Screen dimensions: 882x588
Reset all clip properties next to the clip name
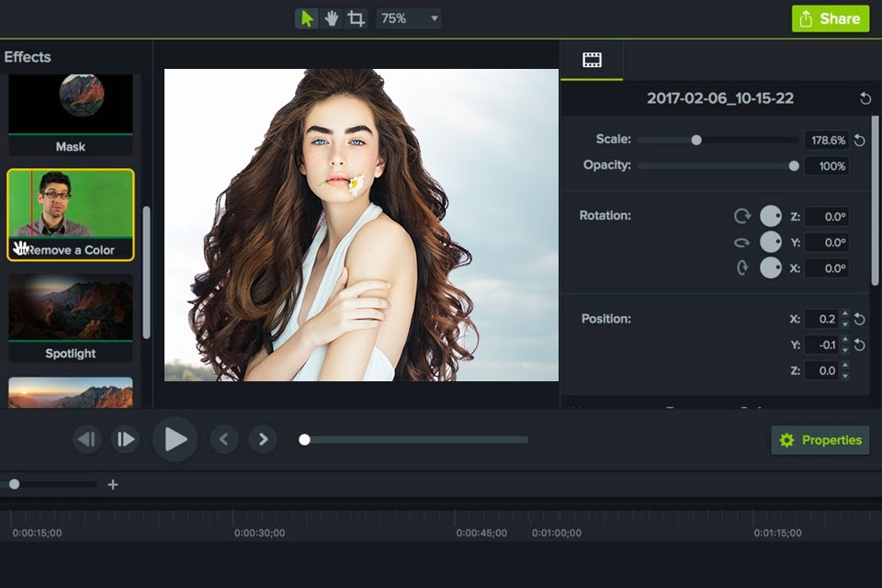(x=865, y=98)
